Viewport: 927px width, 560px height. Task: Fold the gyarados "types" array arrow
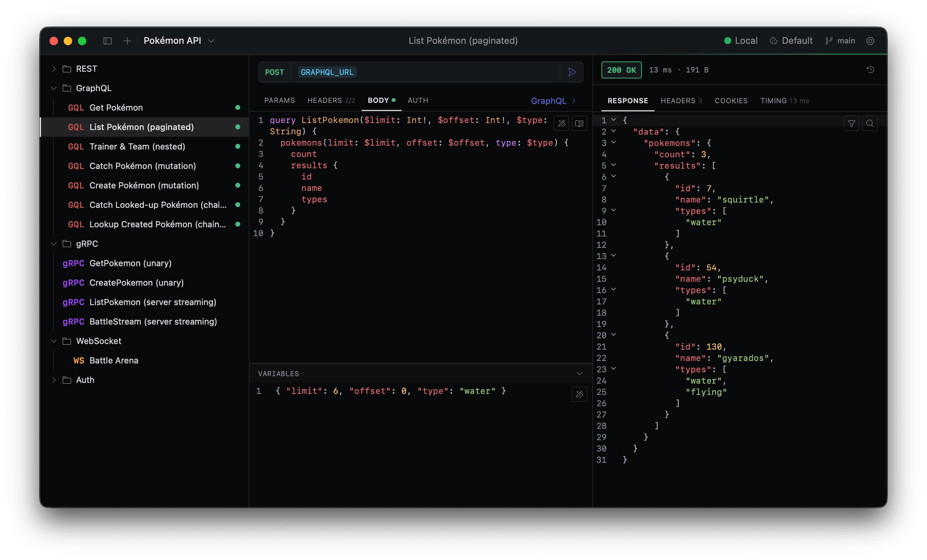tap(613, 369)
